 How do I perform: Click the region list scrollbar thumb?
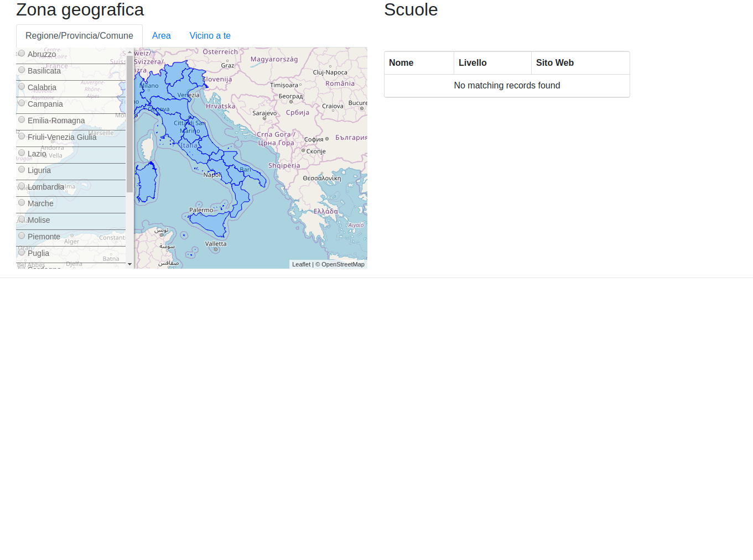point(129,124)
